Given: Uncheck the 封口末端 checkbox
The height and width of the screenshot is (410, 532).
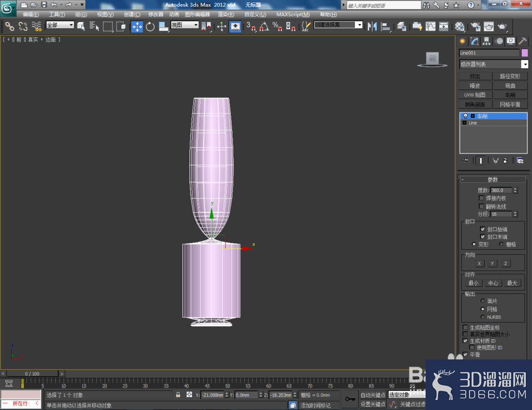Looking at the screenshot, I should pos(483,236).
